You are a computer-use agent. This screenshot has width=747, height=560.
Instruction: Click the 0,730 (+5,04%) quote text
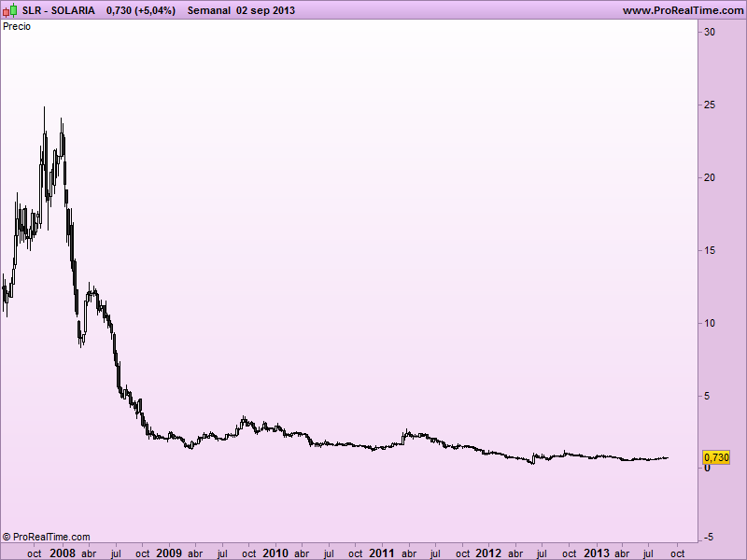click(x=141, y=10)
